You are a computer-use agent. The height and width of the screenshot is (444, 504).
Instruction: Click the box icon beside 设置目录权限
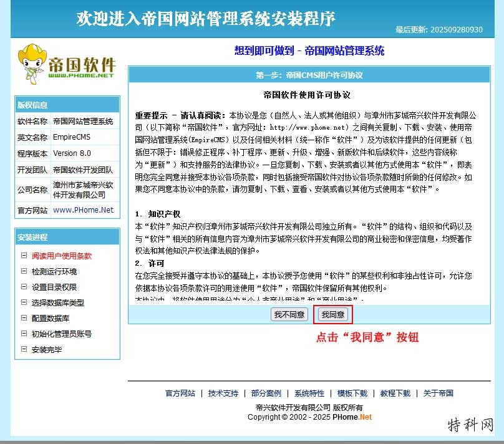pyautogui.click(x=24, y=287)
